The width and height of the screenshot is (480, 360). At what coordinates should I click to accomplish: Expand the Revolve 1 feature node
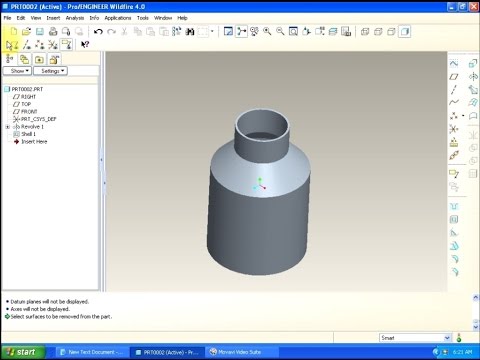[7, 127]
